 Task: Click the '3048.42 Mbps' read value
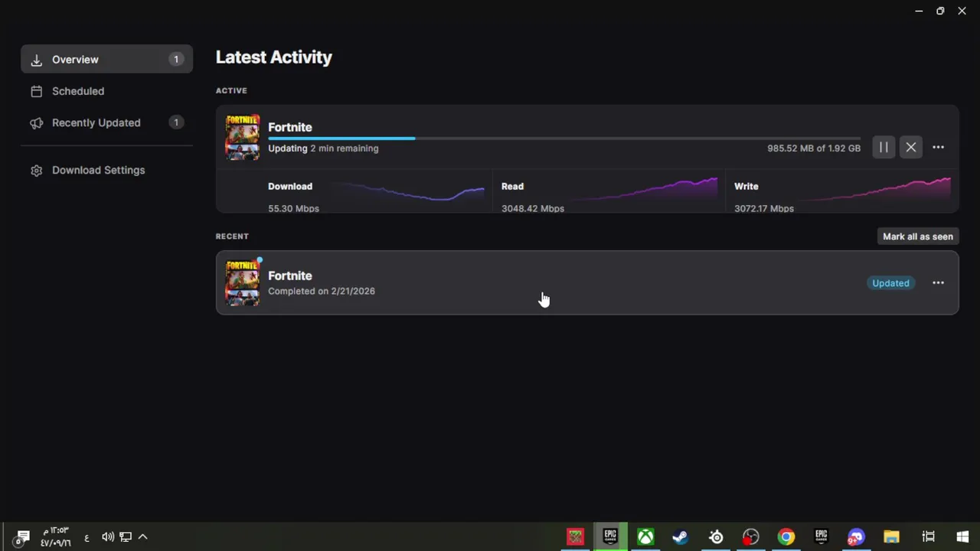click(533, 208)
